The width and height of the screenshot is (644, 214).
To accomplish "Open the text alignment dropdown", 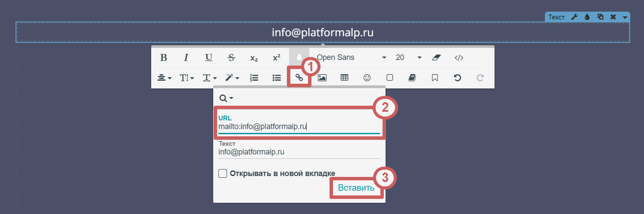I will pos(164,78).
